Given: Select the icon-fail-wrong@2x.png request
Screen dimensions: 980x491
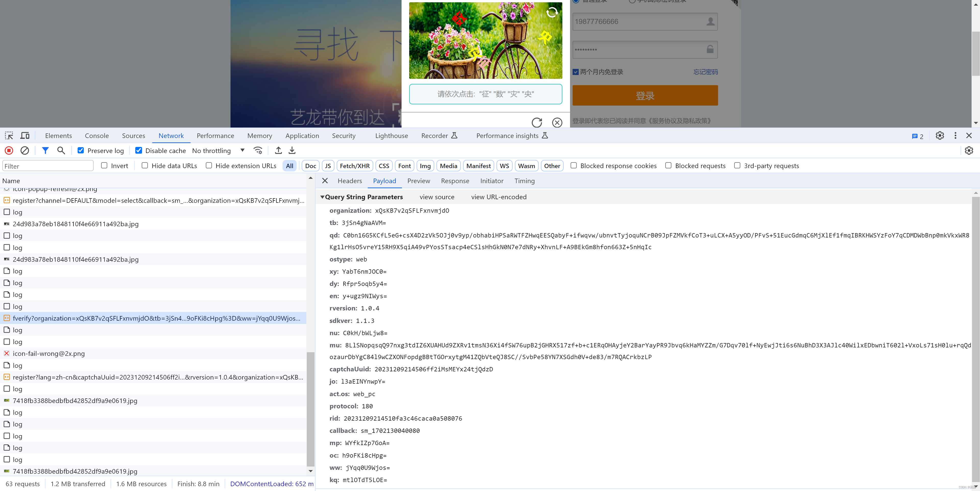Looking at the screenshot, I should pos(153,354).
